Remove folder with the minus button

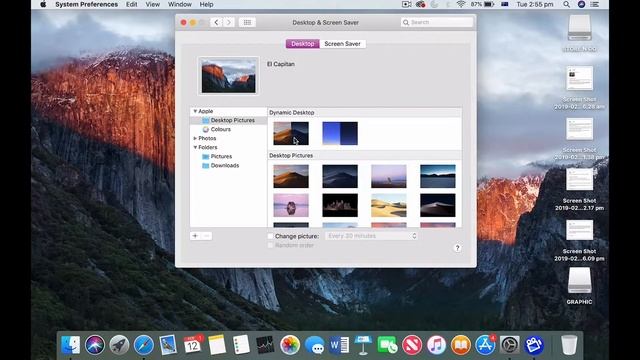click(x=207, y=236)
